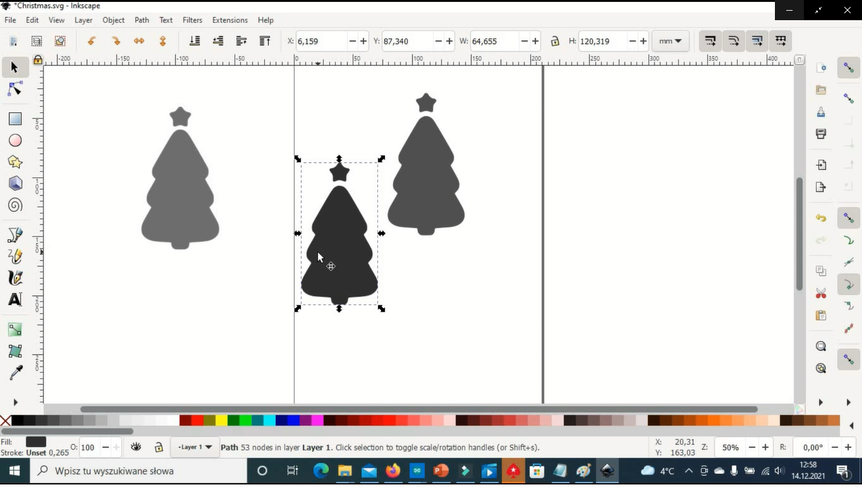Viewport: 862px width, 504px height.
Task: Open the Layer menu
Action: tap(83, 20)
